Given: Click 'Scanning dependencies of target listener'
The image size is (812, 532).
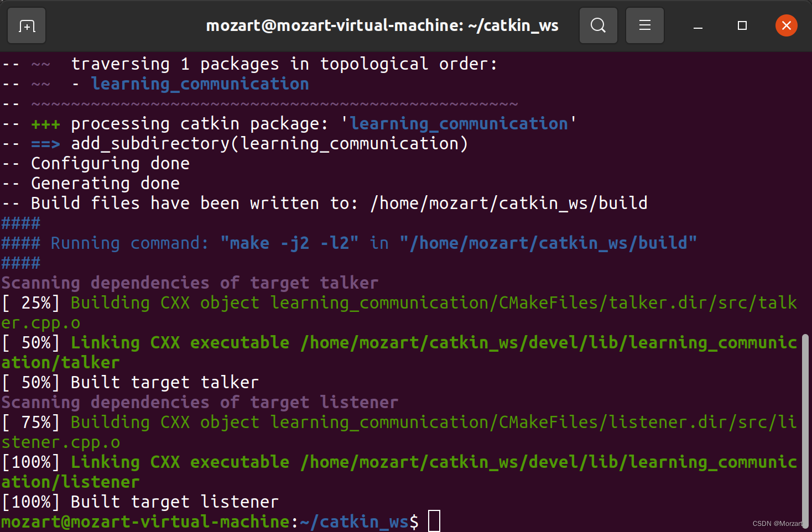Looking at the screenshot, I should click(x=200, y=403).
